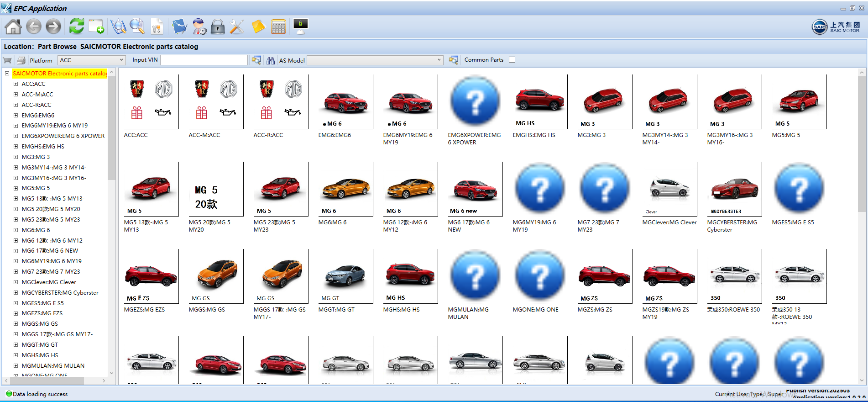Click the yellow tag icon
The image size is (868, 402).
[x=258, y=27]
